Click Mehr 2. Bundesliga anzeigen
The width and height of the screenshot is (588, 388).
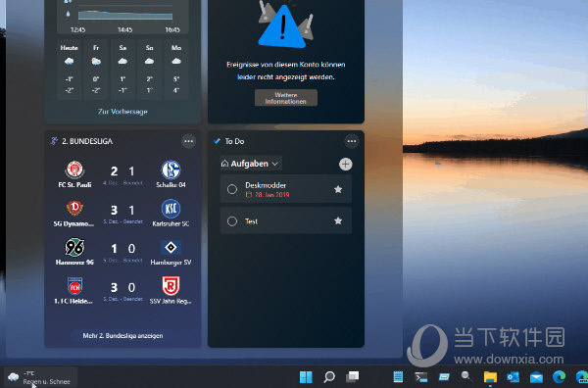pos(122,335)
